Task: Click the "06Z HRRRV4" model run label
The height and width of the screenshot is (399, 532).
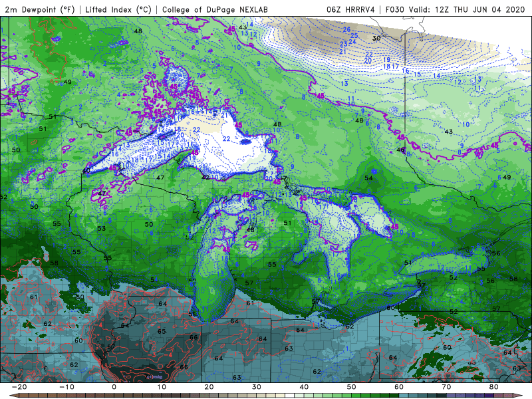Action: (350, 9)
